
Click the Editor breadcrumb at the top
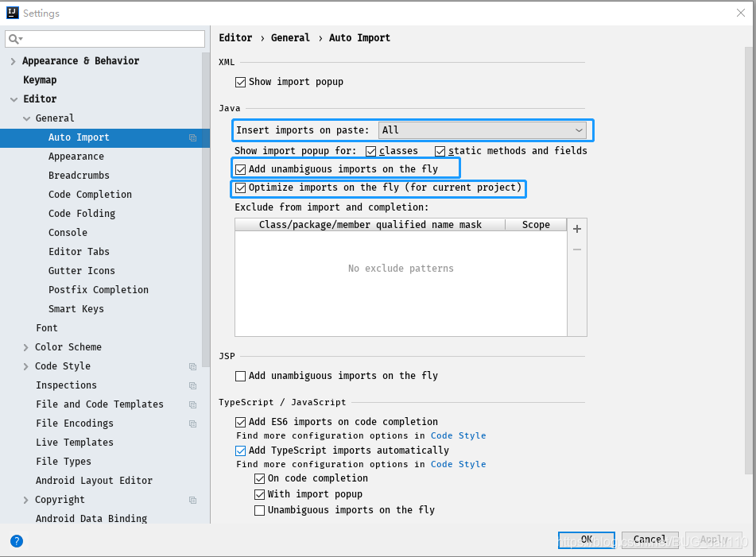point(235,37)
